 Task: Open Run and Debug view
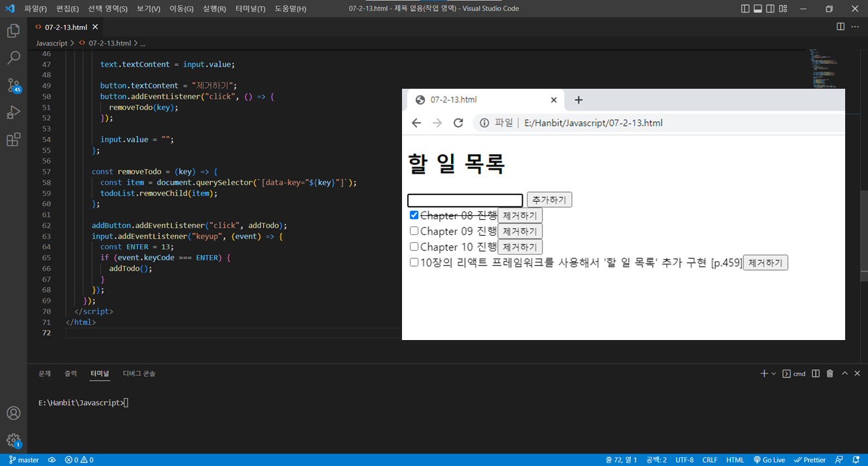[x=13, y=112]
